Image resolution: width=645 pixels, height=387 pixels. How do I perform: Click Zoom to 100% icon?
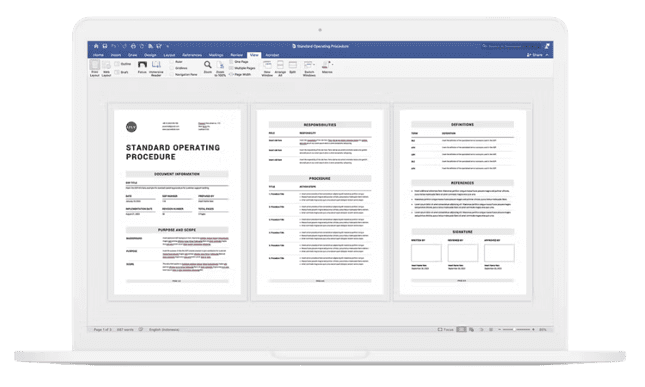click(x=220, y=68)
